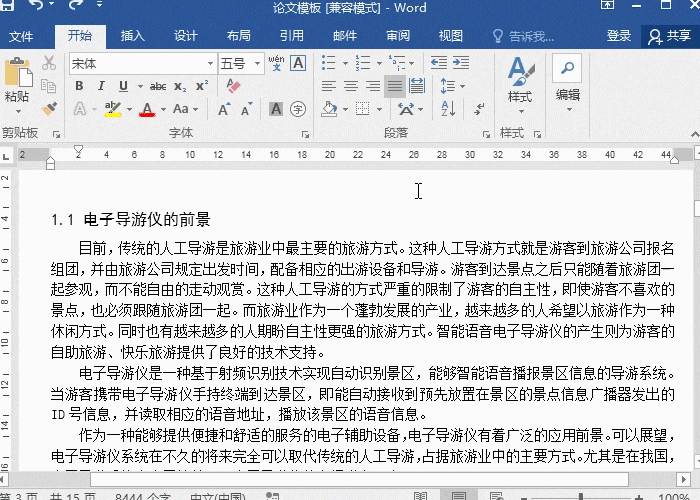Click the Asian layout icon
The image size is (700, 500).
click(x=406, y=109)
